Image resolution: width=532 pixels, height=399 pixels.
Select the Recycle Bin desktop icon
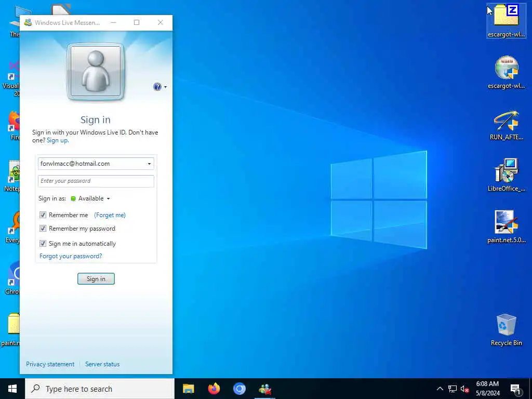506,330
